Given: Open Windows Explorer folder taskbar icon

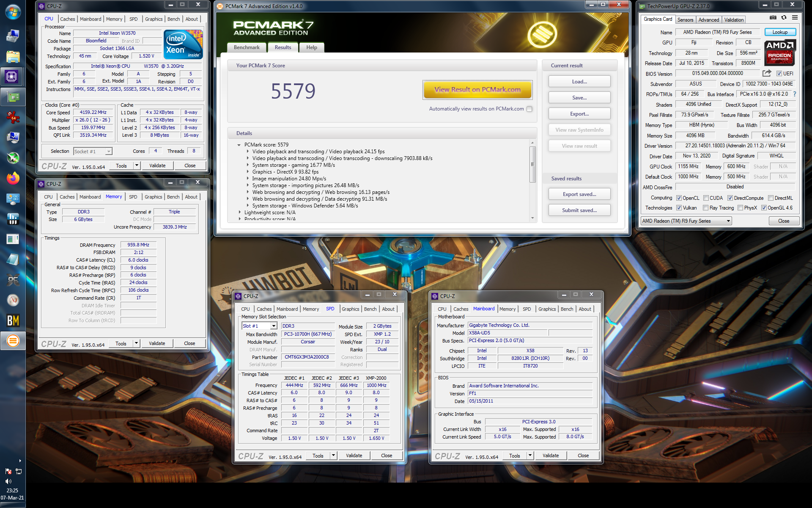Looking at the screenshot, I should point(13,57).
